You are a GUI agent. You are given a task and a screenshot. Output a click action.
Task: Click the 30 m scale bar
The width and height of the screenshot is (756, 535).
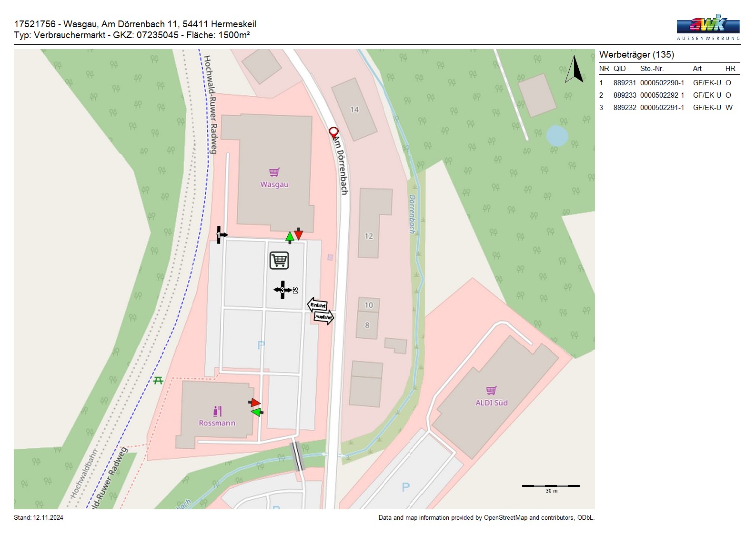click(551, 486)
